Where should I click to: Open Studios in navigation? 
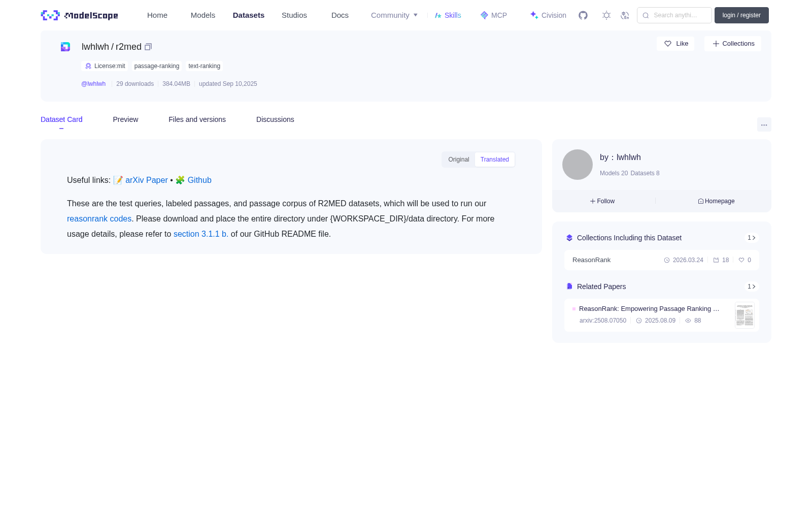[294, 15]
